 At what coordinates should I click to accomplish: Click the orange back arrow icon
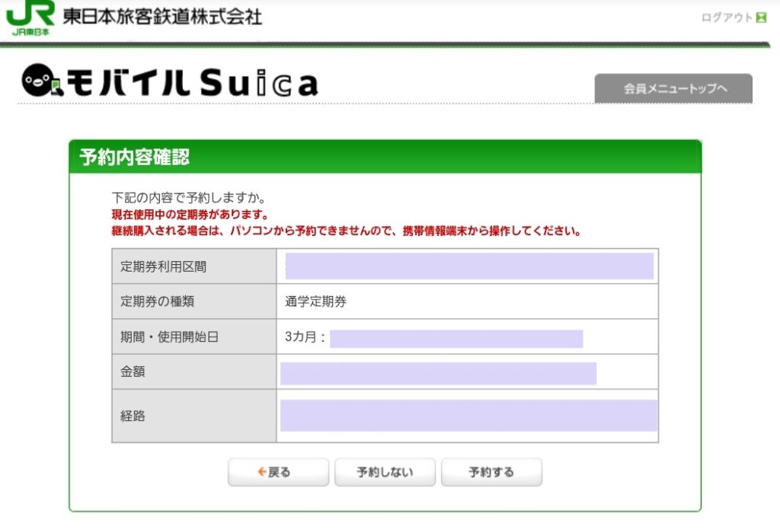click(x=261, y=472)
